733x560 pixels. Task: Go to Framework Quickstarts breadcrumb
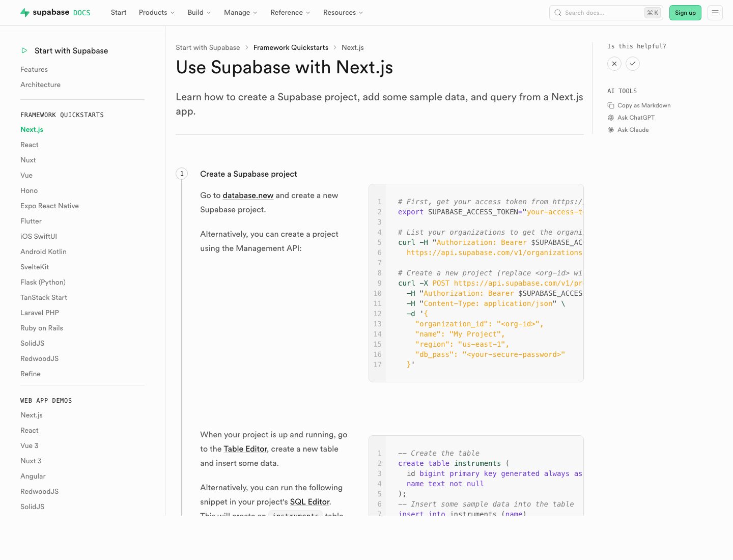pos(291,47)
